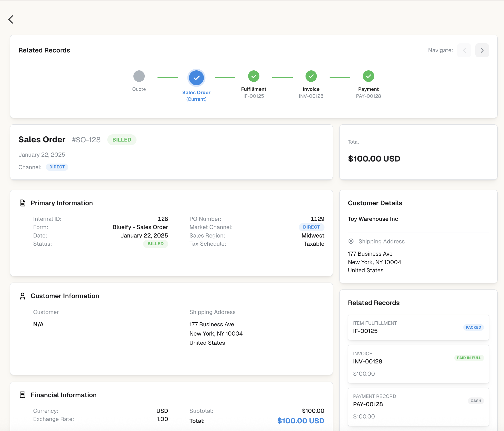This screenshot has width=504, height=431.
Task: Click the IF-00125 label under Fulfillment
Action: pyautogui.click(x=254, y=96)
